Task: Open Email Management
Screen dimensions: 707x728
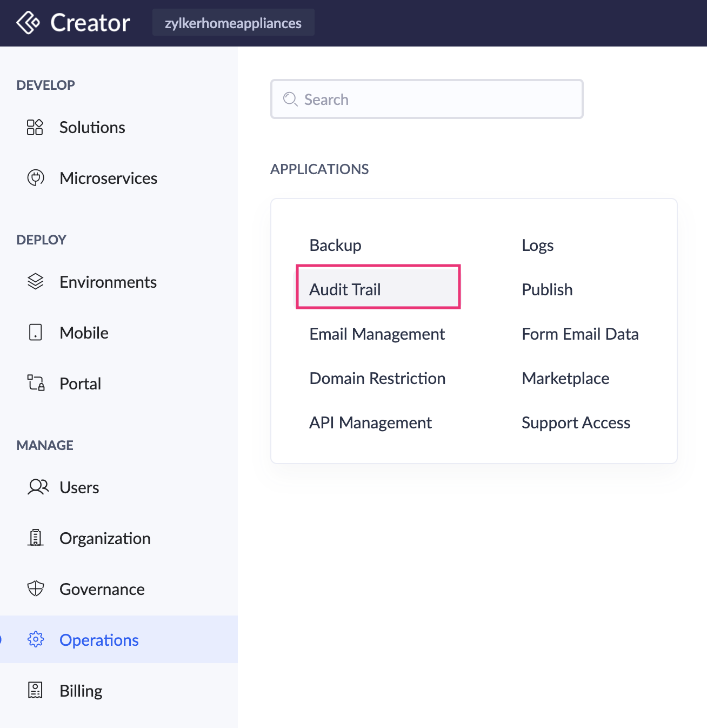Action: (377, 334)
